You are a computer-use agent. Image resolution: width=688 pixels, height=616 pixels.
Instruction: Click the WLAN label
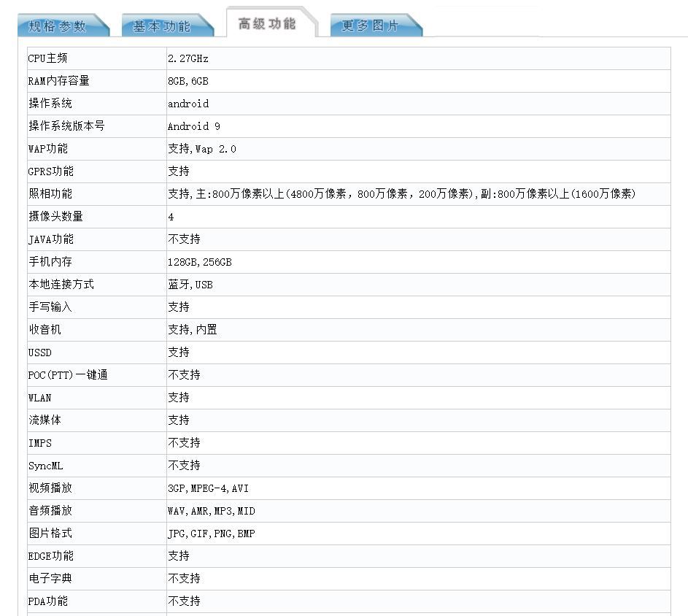39,398
